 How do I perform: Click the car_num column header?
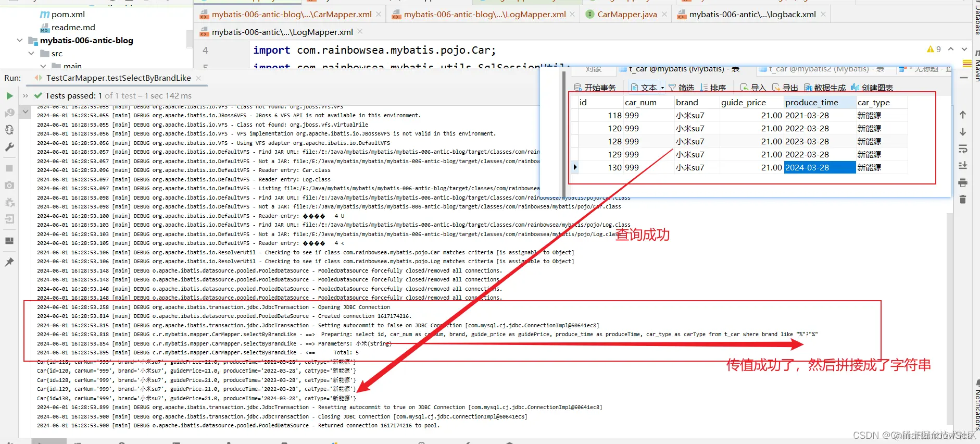[648, 102]
